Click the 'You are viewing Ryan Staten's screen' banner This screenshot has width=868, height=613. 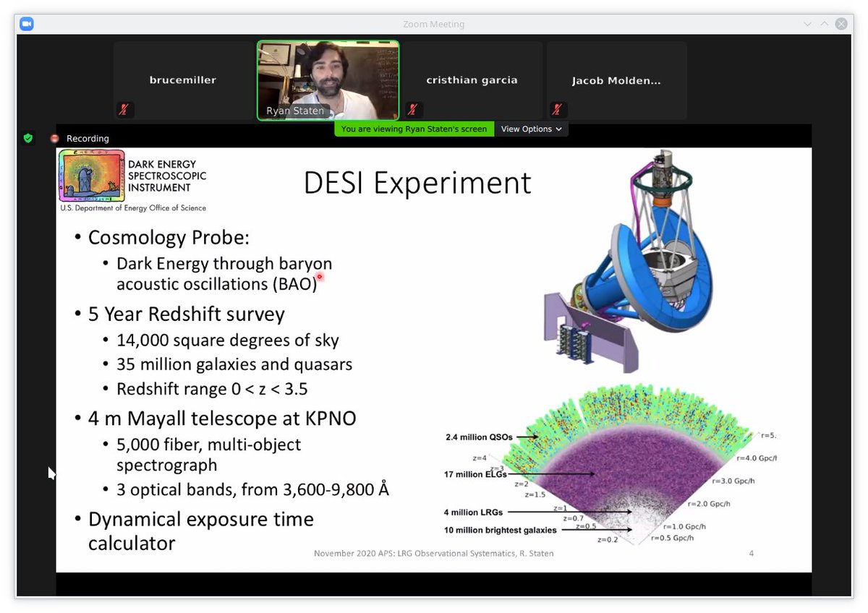tap(414, 129)
